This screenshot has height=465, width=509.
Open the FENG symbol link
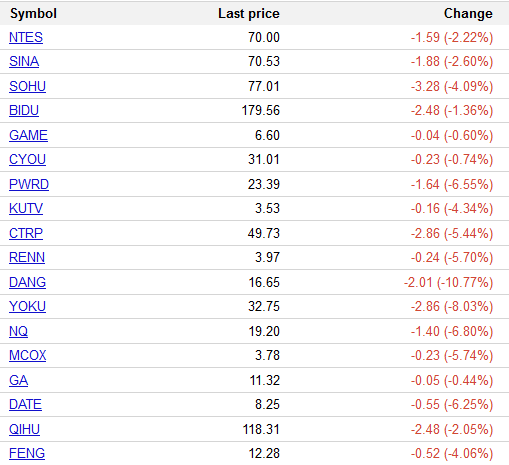pyautogui.click(x=27, y=454)
